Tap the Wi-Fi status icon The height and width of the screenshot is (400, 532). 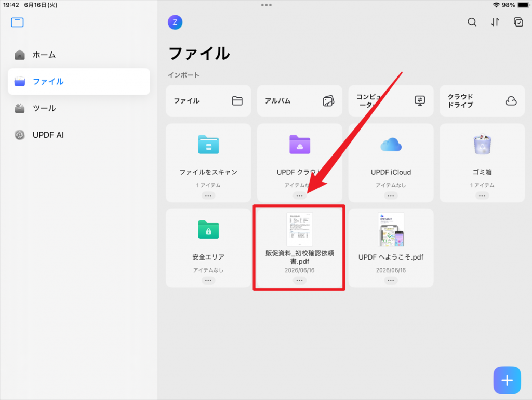(x=496, y=5)
